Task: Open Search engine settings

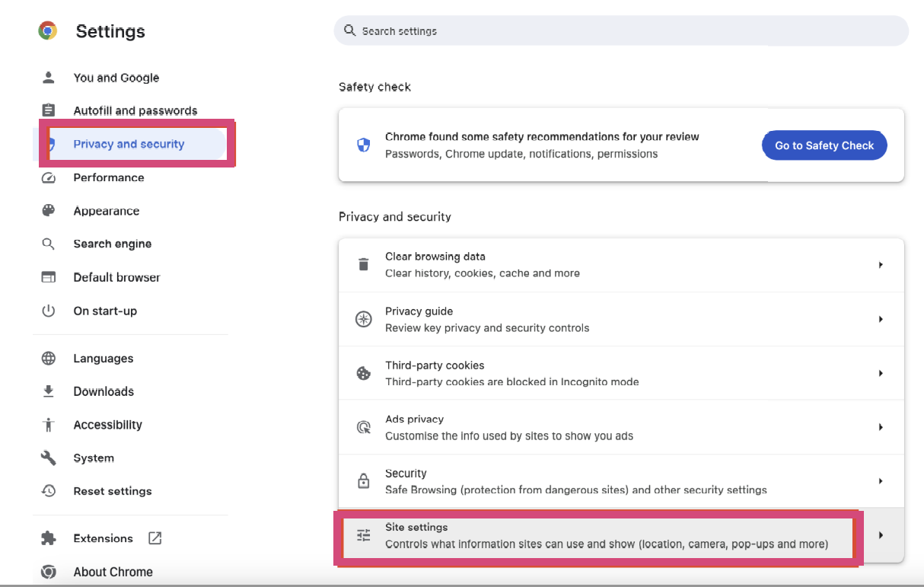Action: tap(113, 244)
